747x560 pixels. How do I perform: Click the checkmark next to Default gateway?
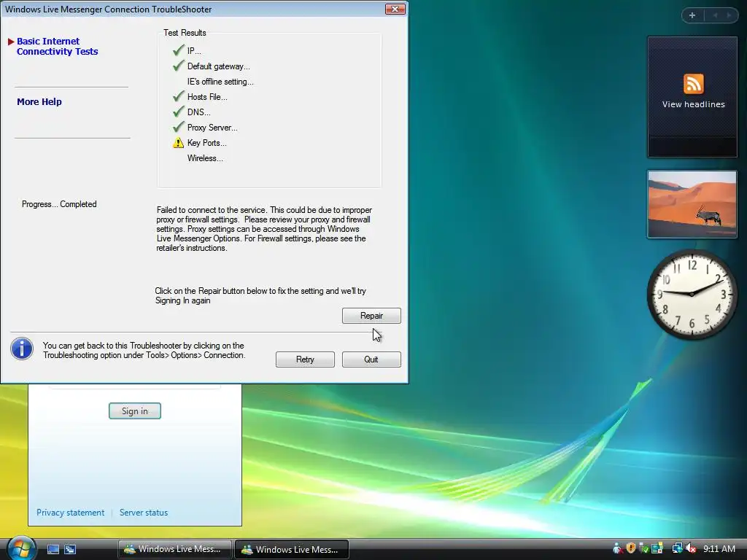click(x=179, y=66)
